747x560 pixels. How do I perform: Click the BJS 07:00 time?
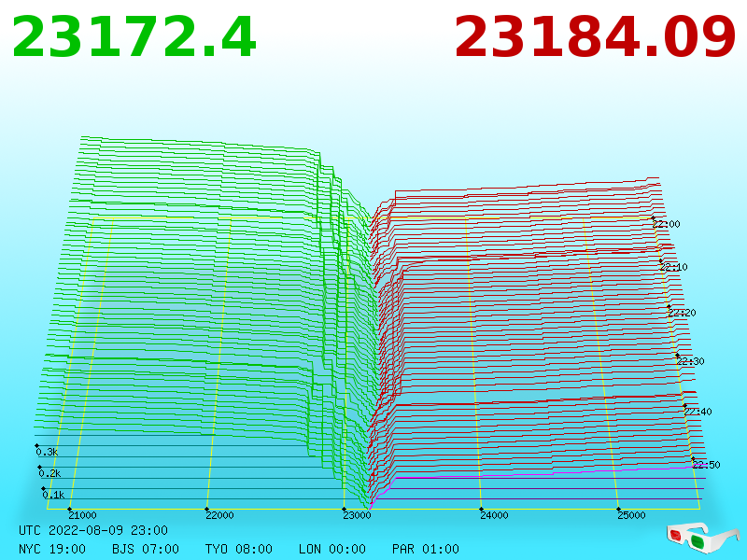coord(146,549)
